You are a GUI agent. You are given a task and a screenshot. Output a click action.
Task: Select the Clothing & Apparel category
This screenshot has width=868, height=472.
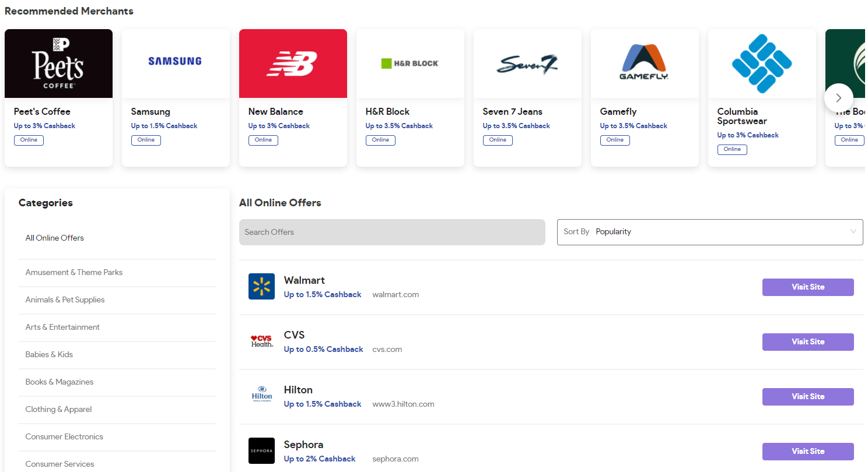(58, 409)
